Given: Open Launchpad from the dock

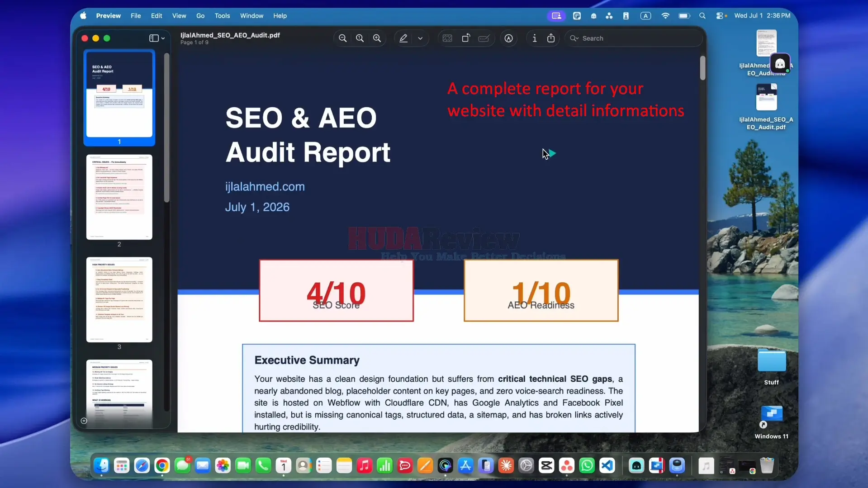Looking at the screenshot, I should (122, 465).
